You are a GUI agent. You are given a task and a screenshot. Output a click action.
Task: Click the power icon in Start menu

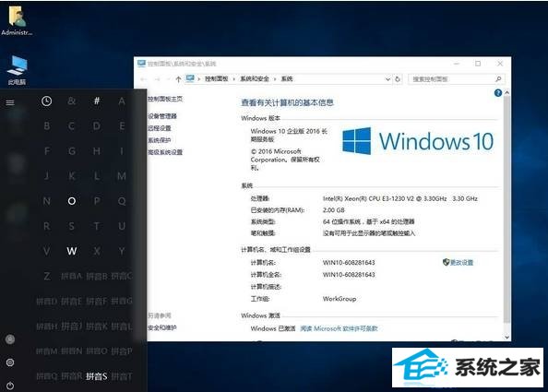pyautogui.click(x=10, y=386)
